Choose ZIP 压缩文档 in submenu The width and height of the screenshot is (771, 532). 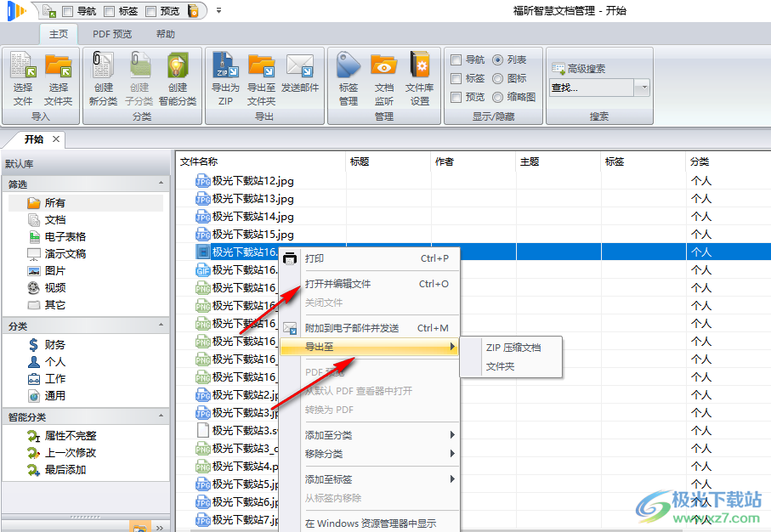coord(513,348)
